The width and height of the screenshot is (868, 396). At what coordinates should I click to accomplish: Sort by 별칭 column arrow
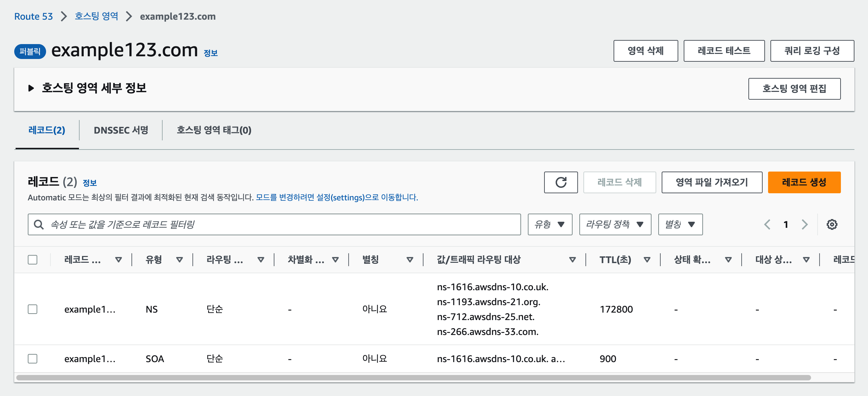point(410,260)
